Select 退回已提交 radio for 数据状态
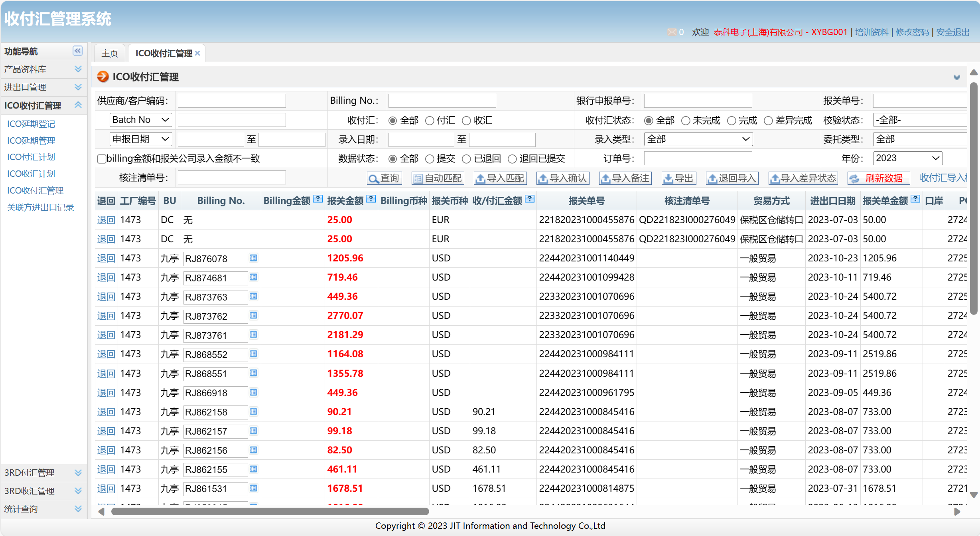 [512, 159]
